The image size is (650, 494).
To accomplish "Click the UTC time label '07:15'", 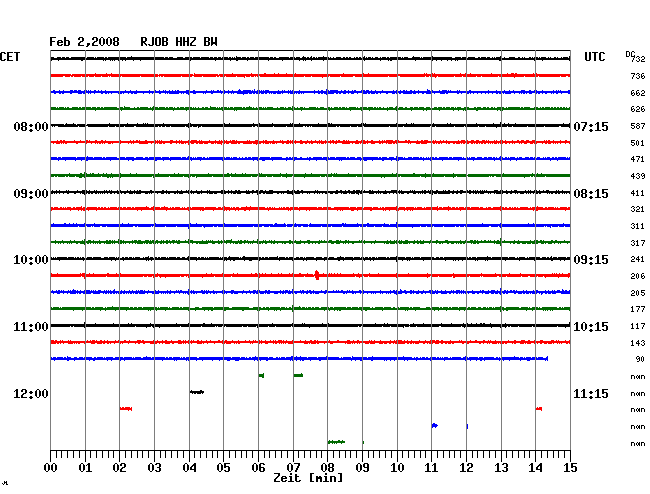I will pyautogui.click(x=591, y=126).
